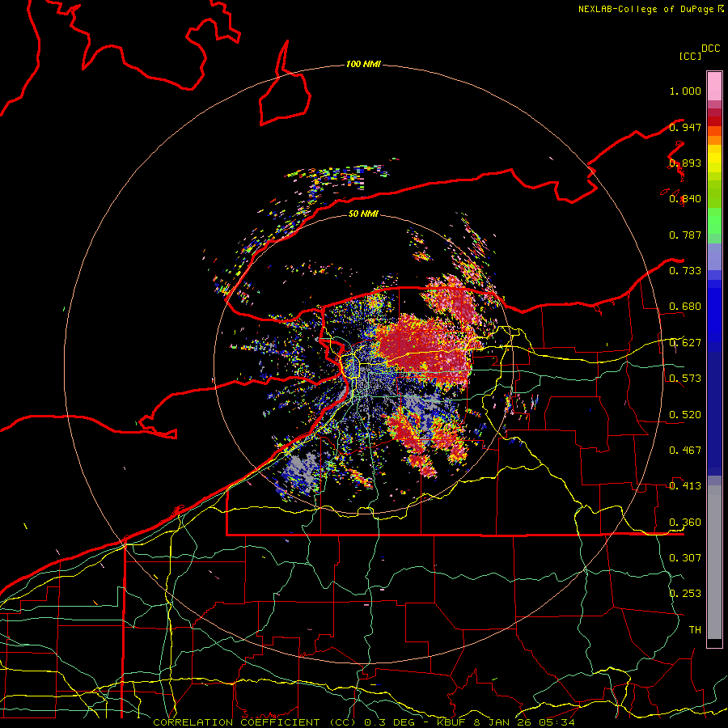This screenshot has width=728, height=728.
Task: Click the 0.840 color scale value
Action: [685, 199]
